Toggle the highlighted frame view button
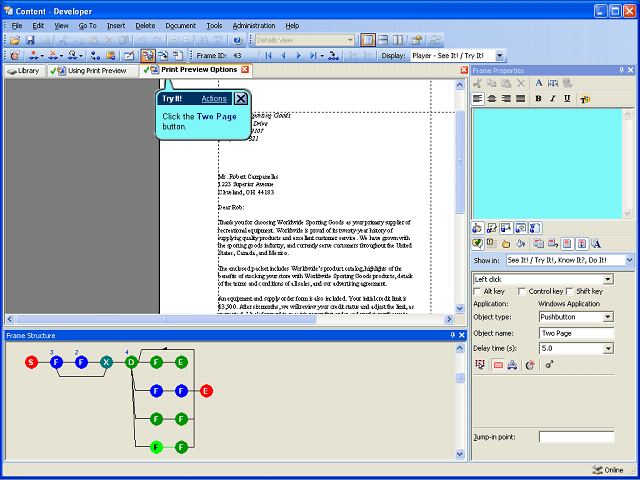 pyautogui.click(x=148, y=56)
